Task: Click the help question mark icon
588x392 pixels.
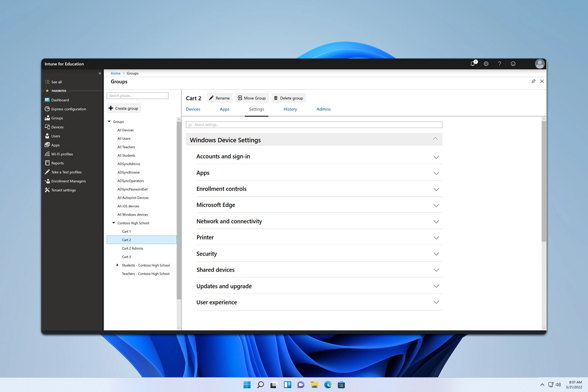Action: (x=499, y=64)
